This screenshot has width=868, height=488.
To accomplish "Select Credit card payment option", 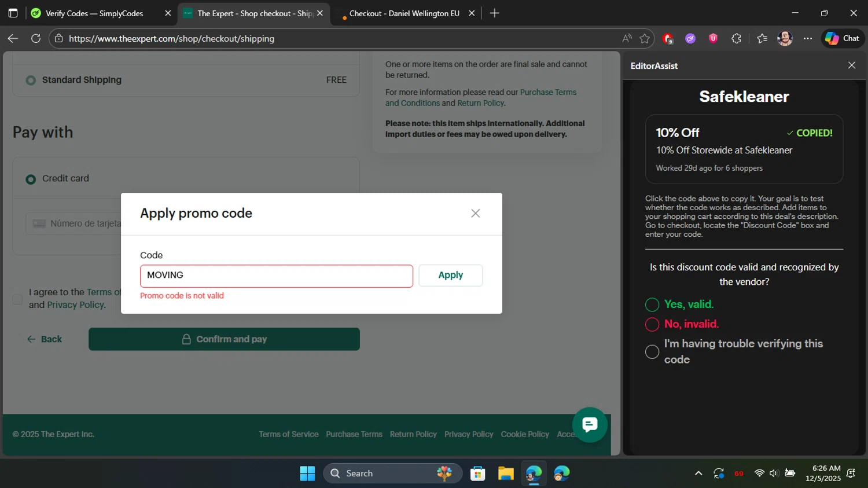I will click(31, 179).
